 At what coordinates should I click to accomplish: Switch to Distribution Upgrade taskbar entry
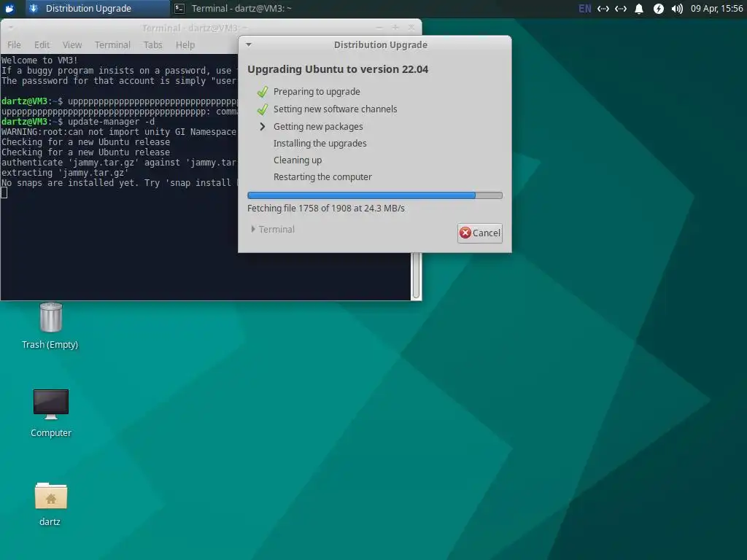(96, 8)
